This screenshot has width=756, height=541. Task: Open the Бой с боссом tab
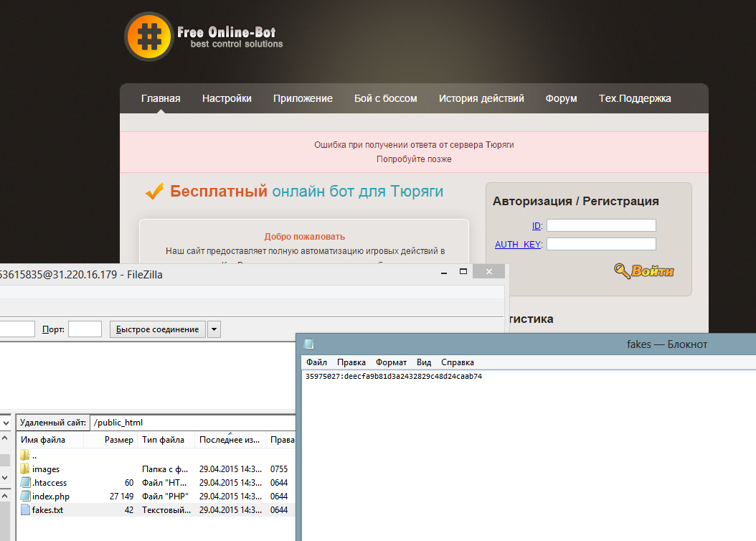point(386,98)
